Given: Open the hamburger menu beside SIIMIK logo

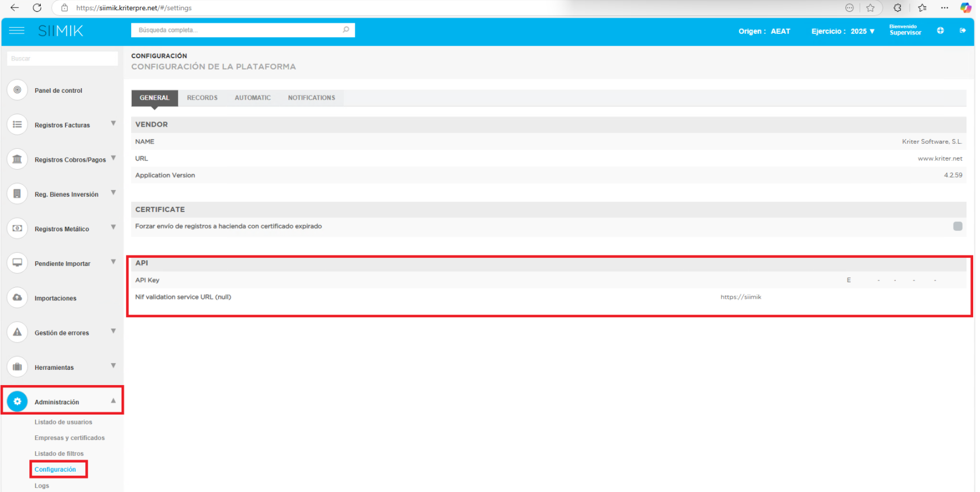Looking at the screenshot, I should tap(17, 31).
